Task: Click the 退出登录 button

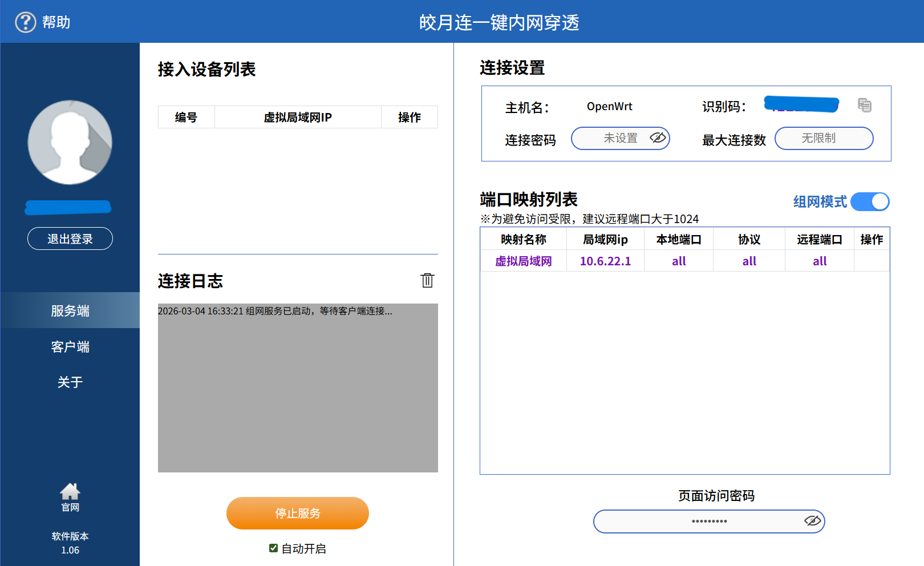Action: (70, 238)
